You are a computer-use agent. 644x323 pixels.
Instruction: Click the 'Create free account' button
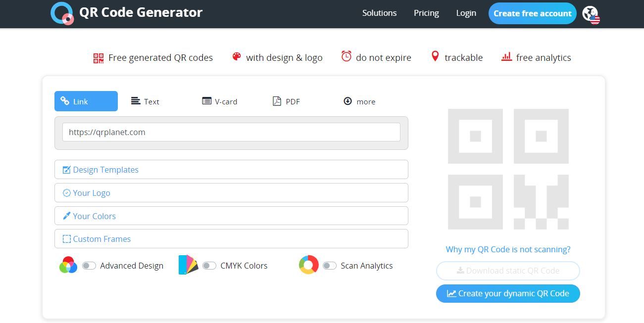(532, 13)
